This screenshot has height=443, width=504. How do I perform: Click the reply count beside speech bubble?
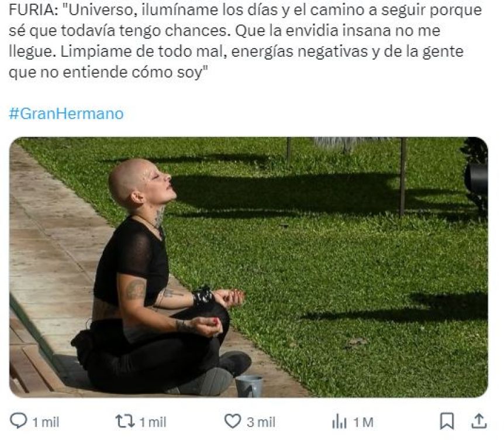click(46, 422)
